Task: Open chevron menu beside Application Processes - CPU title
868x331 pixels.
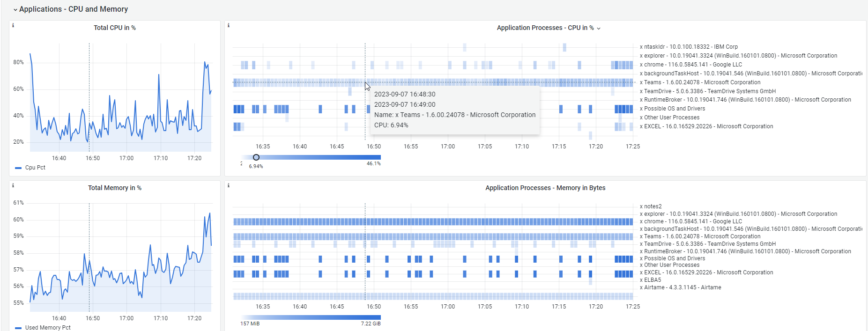Action: [x=599, y=28]
